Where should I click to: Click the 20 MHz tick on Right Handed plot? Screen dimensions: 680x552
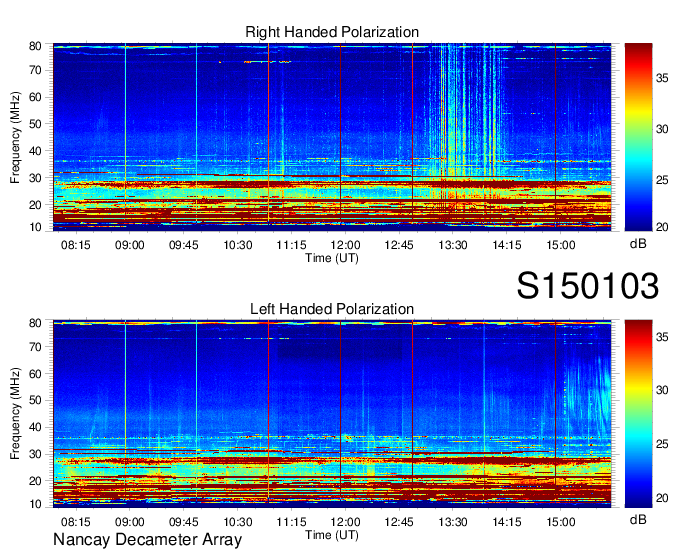(35, 205)
